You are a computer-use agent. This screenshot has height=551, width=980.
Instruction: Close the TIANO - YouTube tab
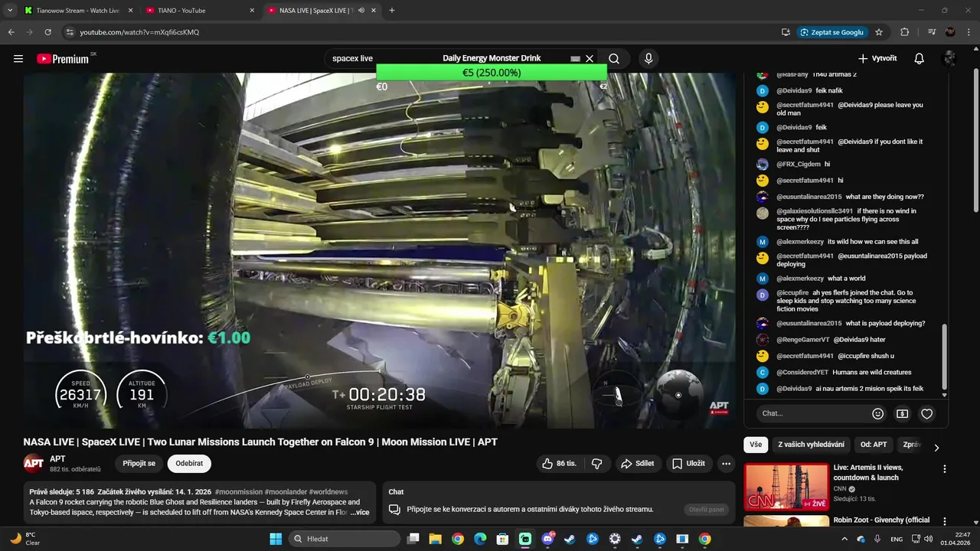252,11
